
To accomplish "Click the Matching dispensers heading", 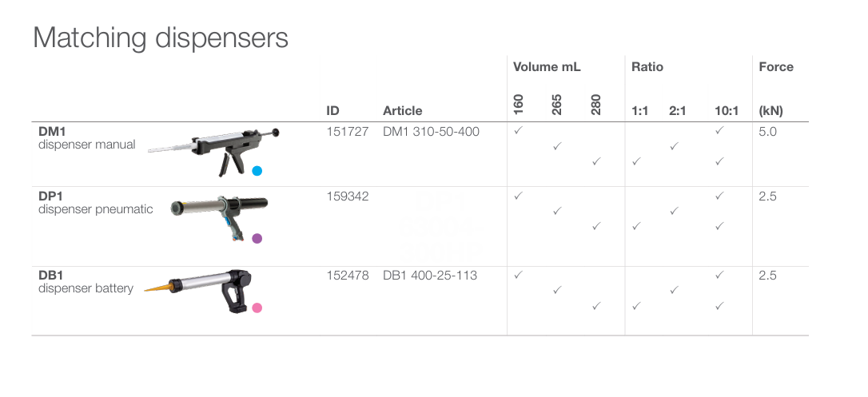I will (161, 38).
